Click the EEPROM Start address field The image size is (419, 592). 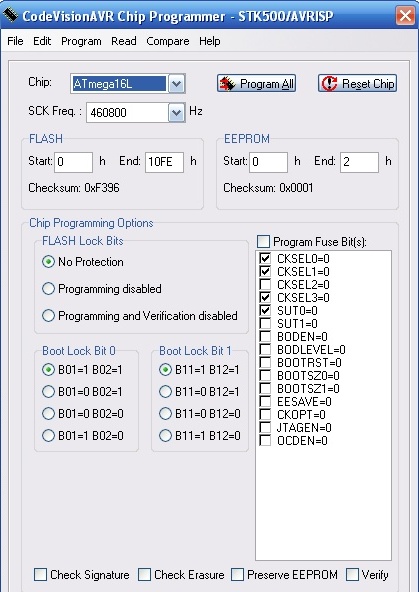click(x=268, y=162)
